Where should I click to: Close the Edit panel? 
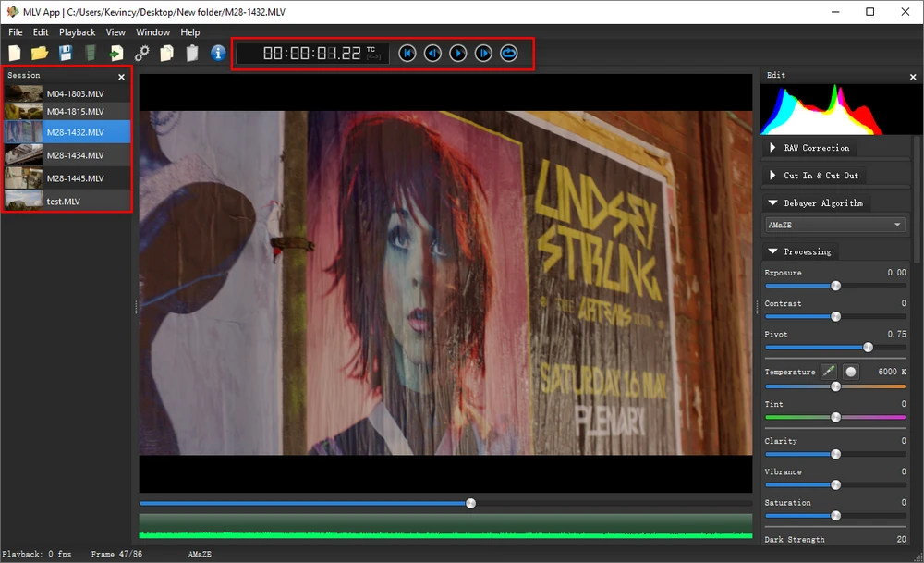point(913,77)
